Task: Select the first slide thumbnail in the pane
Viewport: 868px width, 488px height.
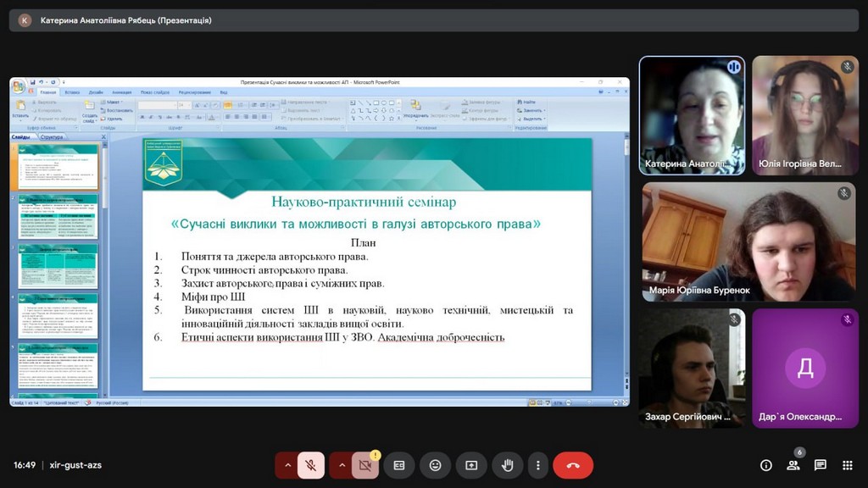Action: tap(56, 165)
